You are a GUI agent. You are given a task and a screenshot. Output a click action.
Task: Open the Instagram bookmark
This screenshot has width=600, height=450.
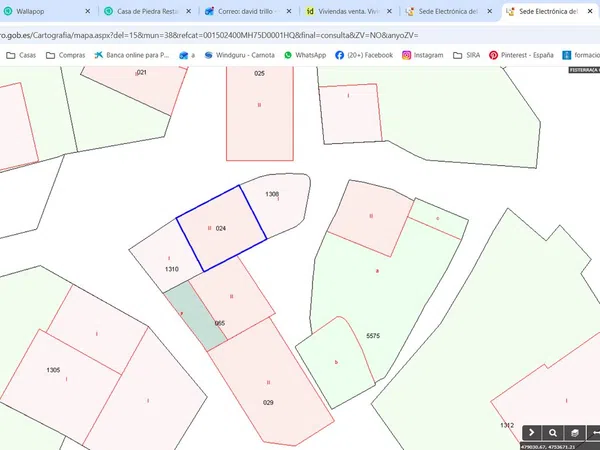pos(422,55)
